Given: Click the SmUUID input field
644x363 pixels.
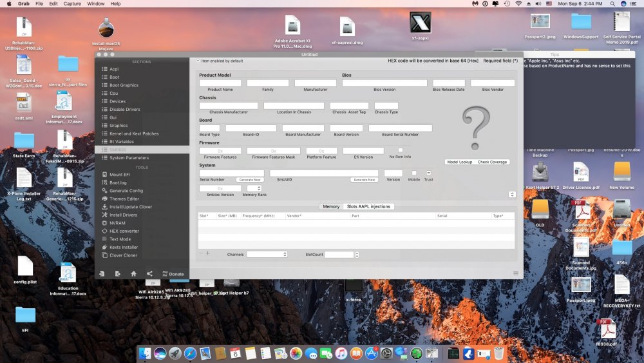Looking at the screenshot, I should pos(324,173).
